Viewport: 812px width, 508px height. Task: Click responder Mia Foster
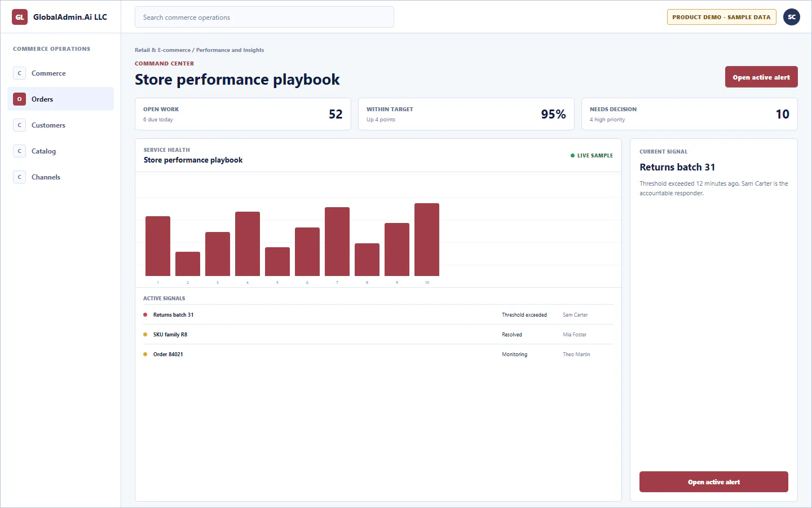[575, 335]
